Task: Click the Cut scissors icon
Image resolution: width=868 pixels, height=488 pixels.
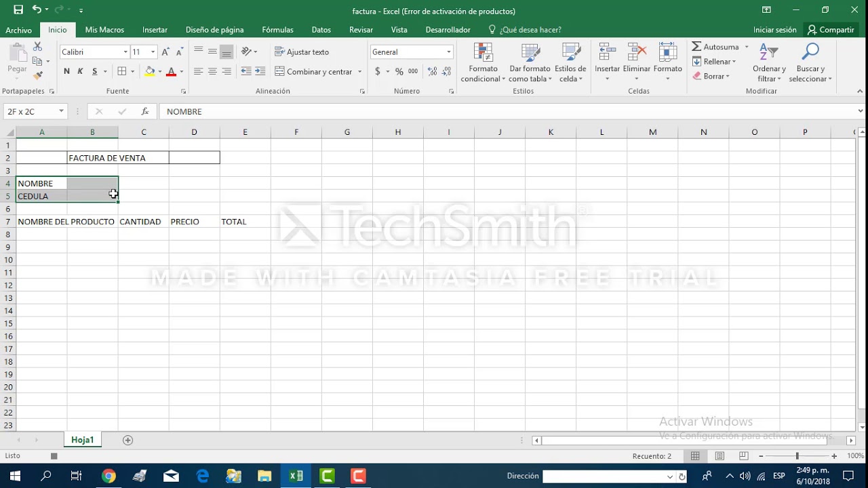Action: (x=38, y=46)
